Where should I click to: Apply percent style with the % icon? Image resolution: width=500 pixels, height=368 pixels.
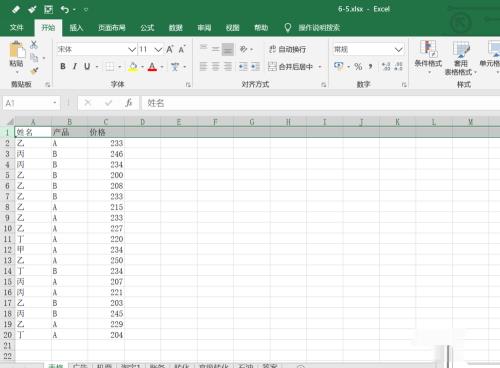[358, 67]
